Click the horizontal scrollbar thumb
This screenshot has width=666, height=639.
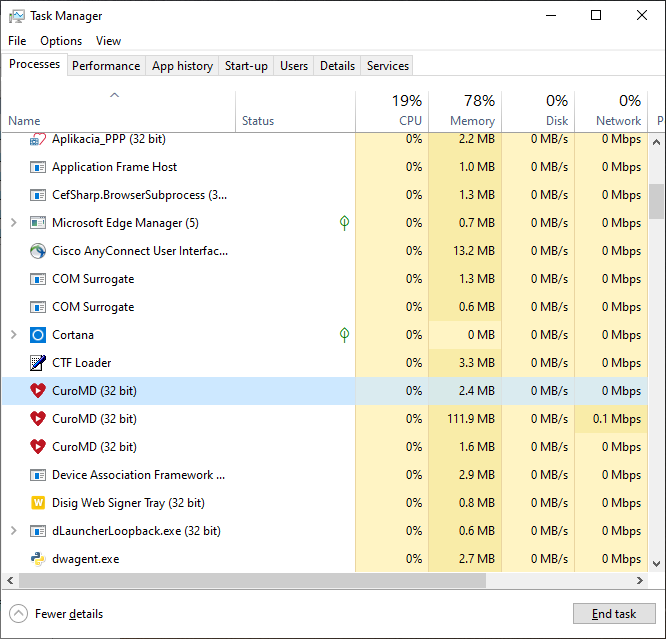[x=252, y=580]
